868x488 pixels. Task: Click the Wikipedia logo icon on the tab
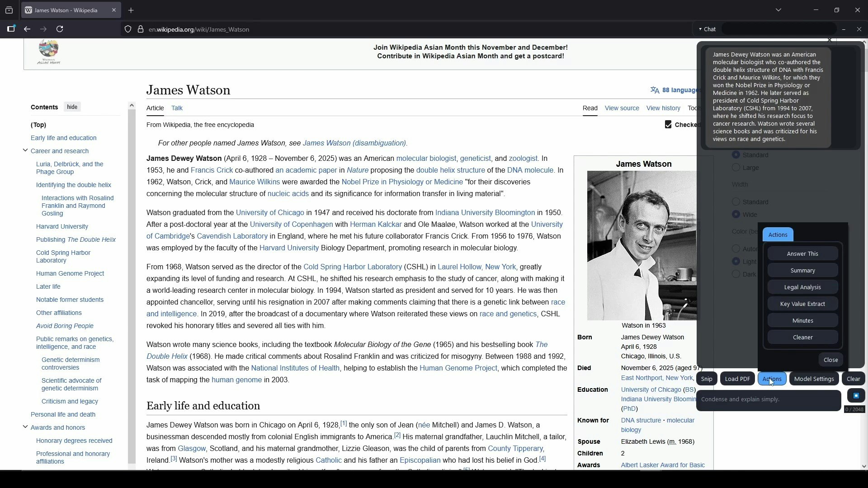(x=29, y=10)
